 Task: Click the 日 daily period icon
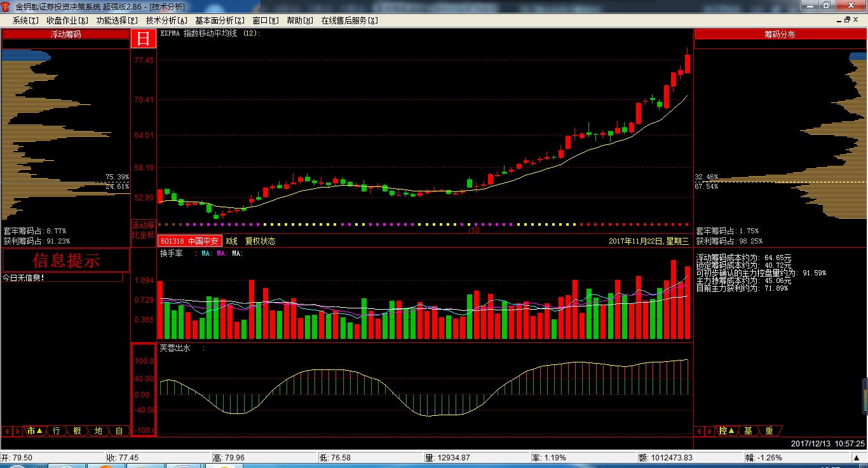point(144,39)
